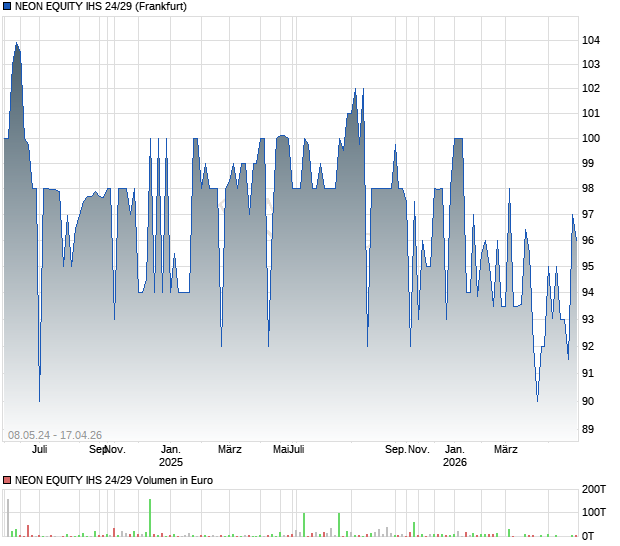Click the 2025 Sep. time axis label
620x546 pixels.
[x=395, y=450]
